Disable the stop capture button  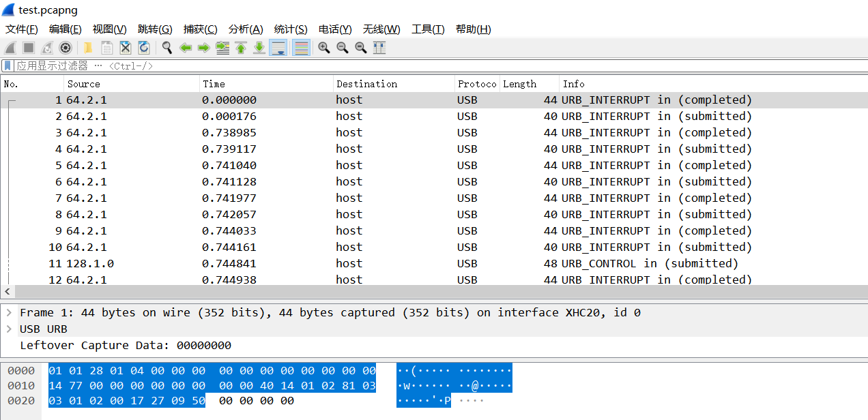coord(27,48)
